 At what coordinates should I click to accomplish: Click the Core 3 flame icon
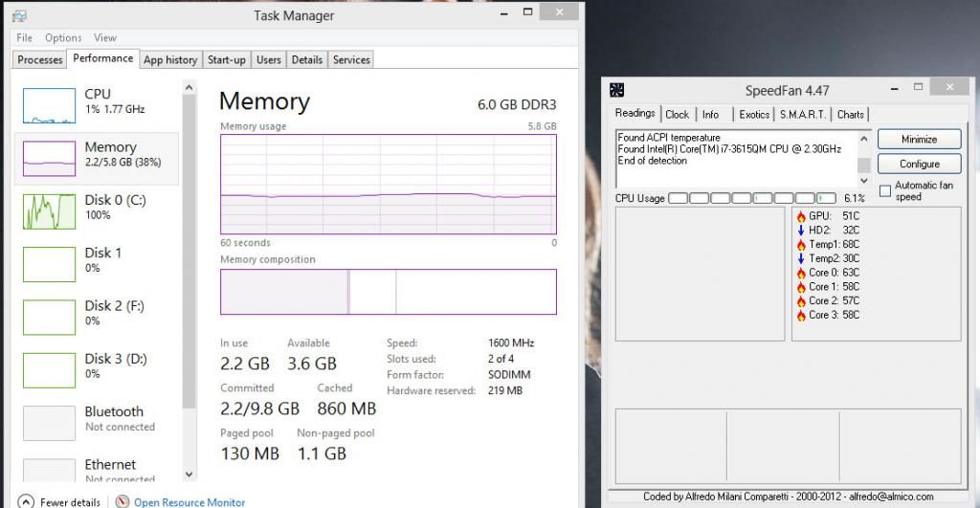point(801,316)
